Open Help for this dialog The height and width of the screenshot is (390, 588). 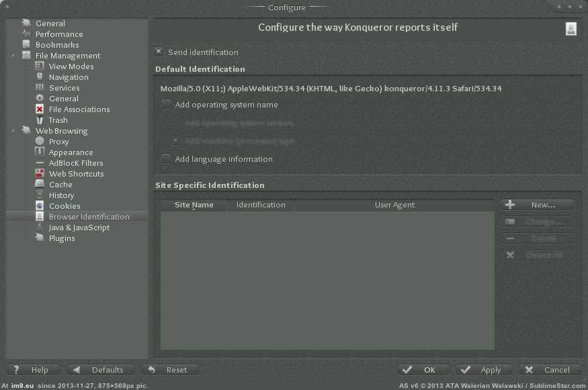coord(33,370)
